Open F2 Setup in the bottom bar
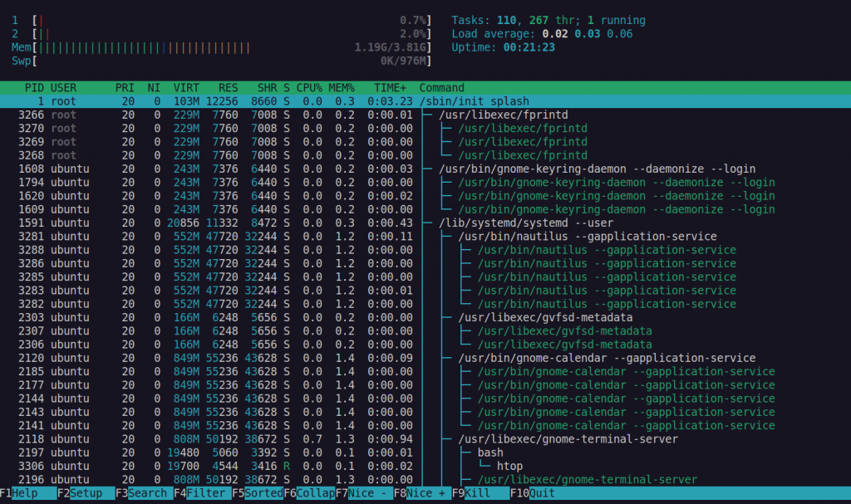Image resolution: width=851 pixels, height=504 pixels. click(x=86, y=493)
